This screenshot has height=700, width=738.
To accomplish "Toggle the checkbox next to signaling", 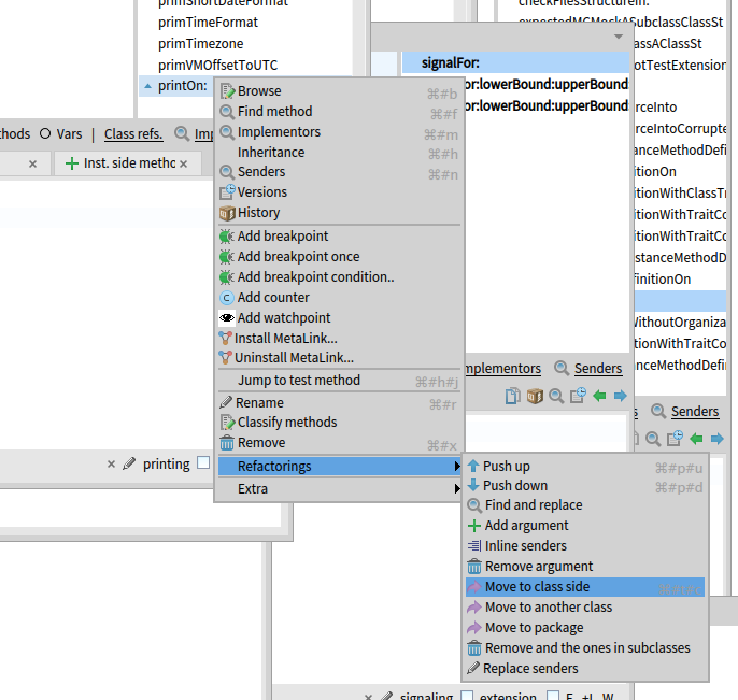I will point(467,696).
